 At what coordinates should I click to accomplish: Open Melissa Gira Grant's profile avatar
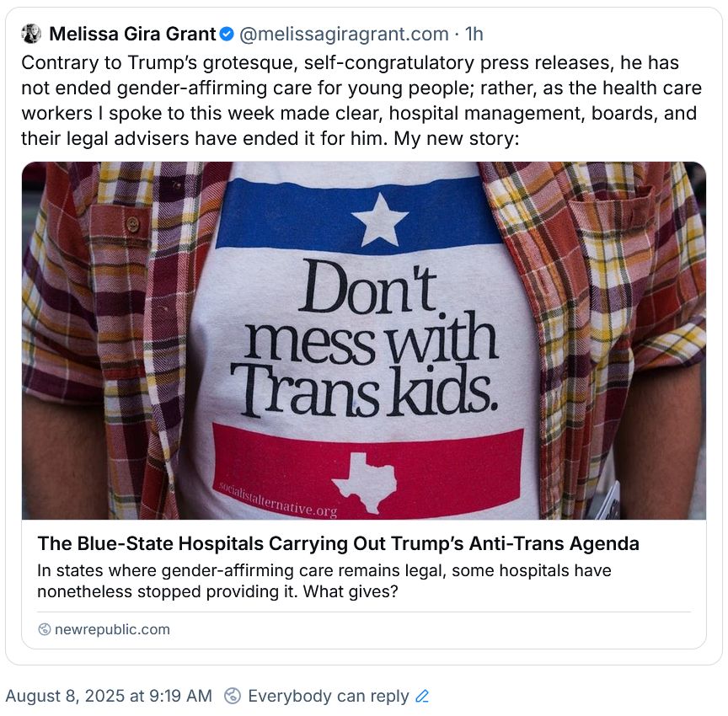[30, 34]
